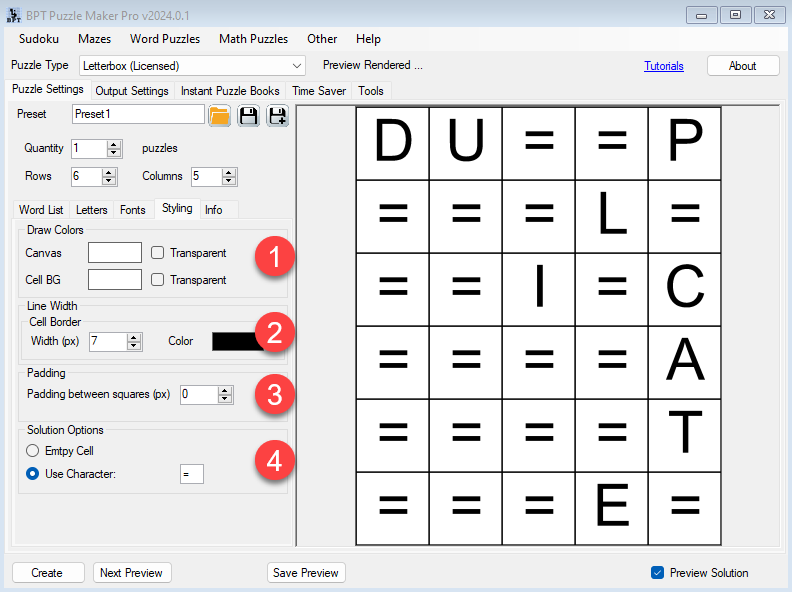
Task: Expand the Puzzle Type dropdown
Action: pos(297,66)
